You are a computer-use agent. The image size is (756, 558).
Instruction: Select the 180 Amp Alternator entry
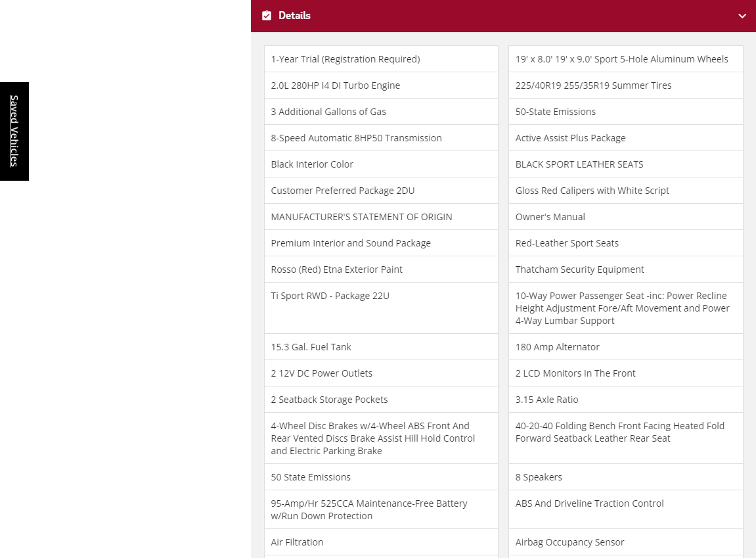pos(557,347)
